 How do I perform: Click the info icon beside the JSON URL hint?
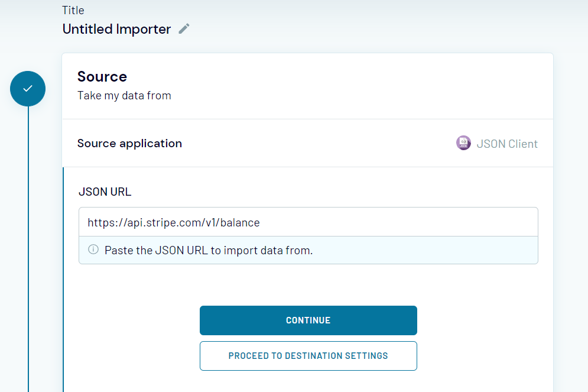[93, 250]
